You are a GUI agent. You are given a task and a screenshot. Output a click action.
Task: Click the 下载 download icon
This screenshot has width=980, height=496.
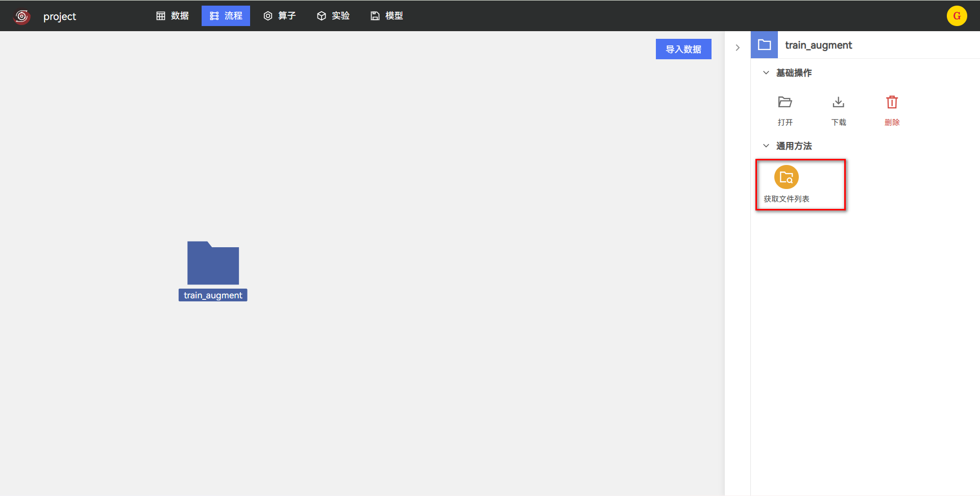839,102
